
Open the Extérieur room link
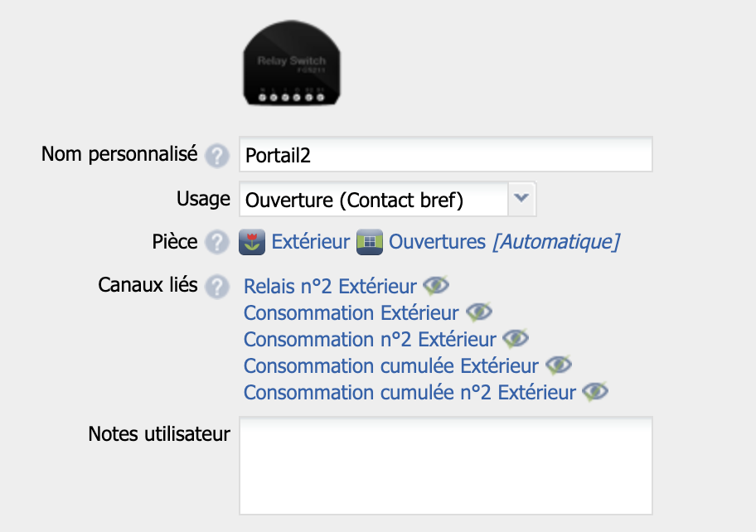(311, 243)
